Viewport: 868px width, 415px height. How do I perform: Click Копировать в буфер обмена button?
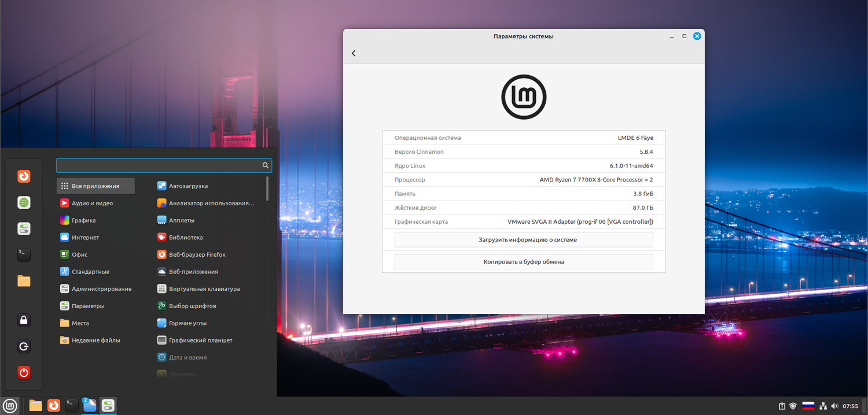coord(524,262)
